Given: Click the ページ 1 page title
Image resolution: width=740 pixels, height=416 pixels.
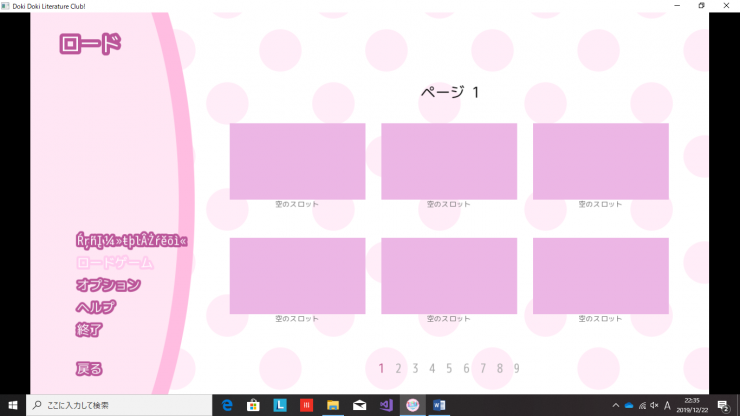Looking at the screenshot, I should [450, 92].
